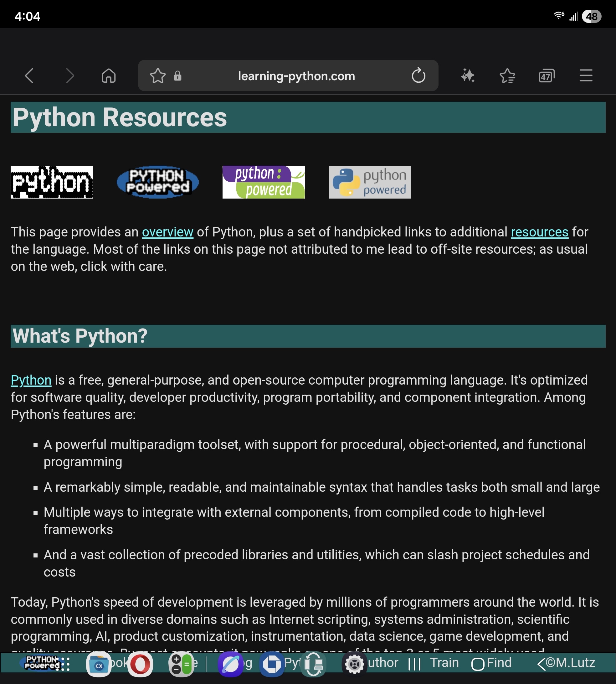
Task: Follow the 'overview' link
Action: 167,232
